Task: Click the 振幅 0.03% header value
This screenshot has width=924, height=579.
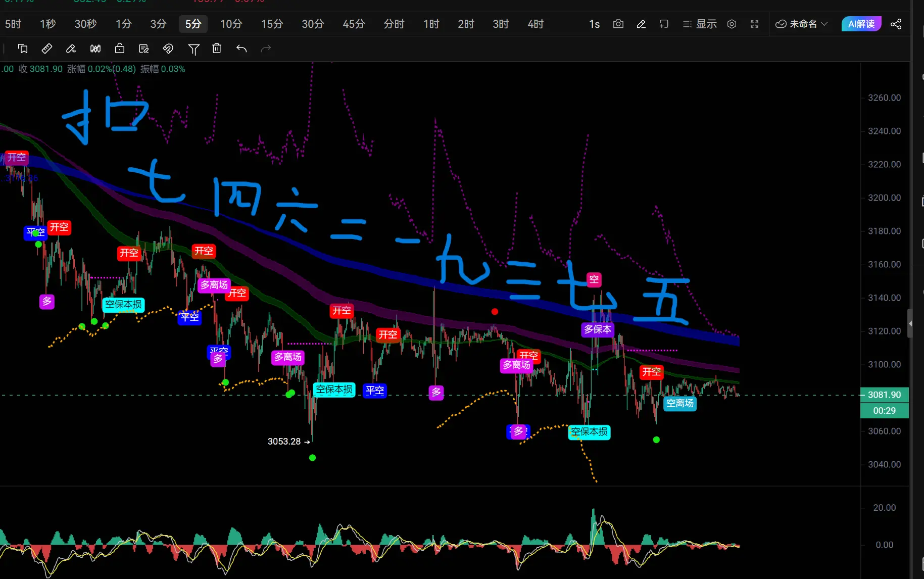Action: point(163,69)
